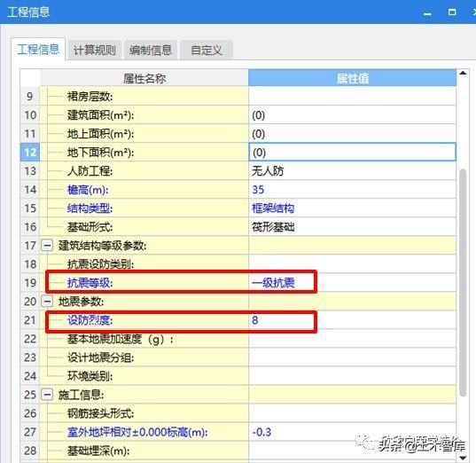Select the 基础埋深(m) property name

(98, 451)
